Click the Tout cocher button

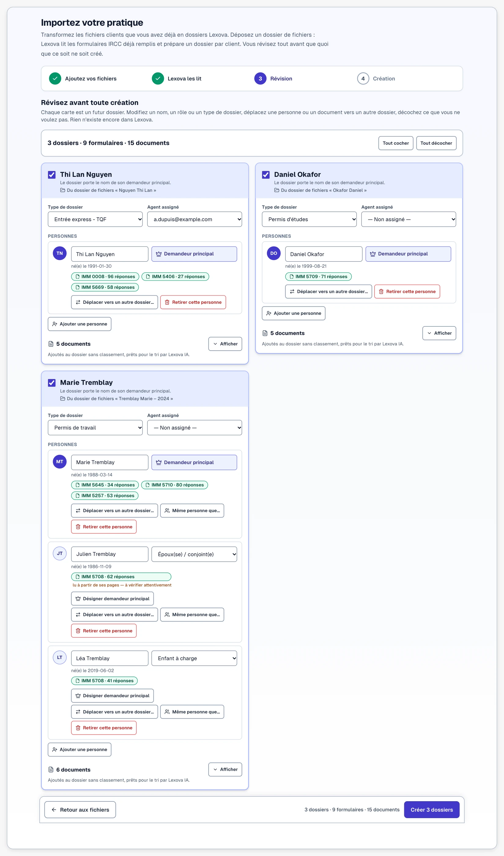coord(396,143)
